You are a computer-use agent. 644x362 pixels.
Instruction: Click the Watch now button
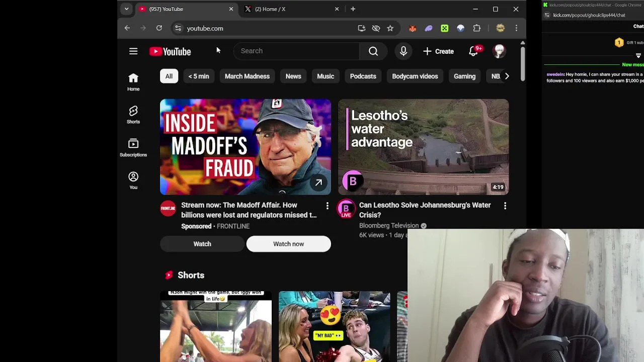(x=288, y=244)
